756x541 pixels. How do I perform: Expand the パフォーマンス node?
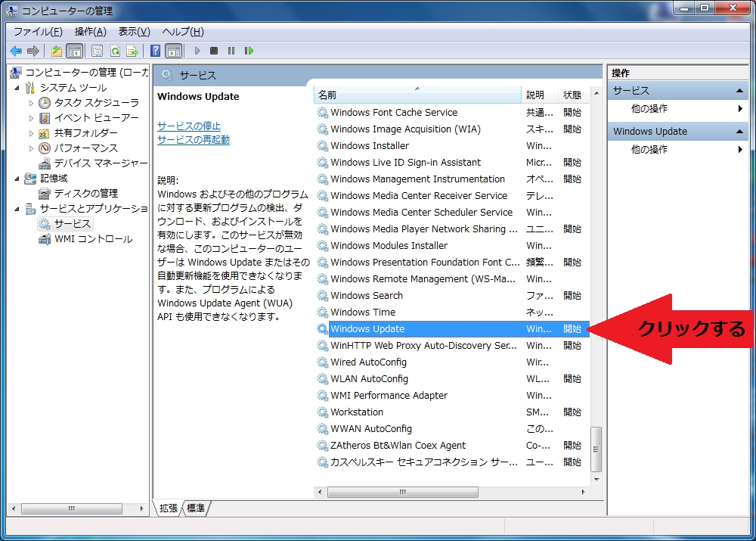tap(31, 148)
